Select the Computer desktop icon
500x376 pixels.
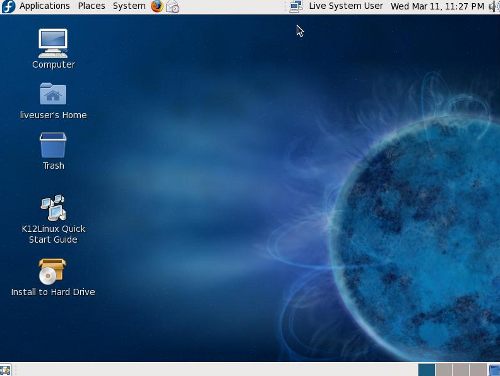[53, 43]
